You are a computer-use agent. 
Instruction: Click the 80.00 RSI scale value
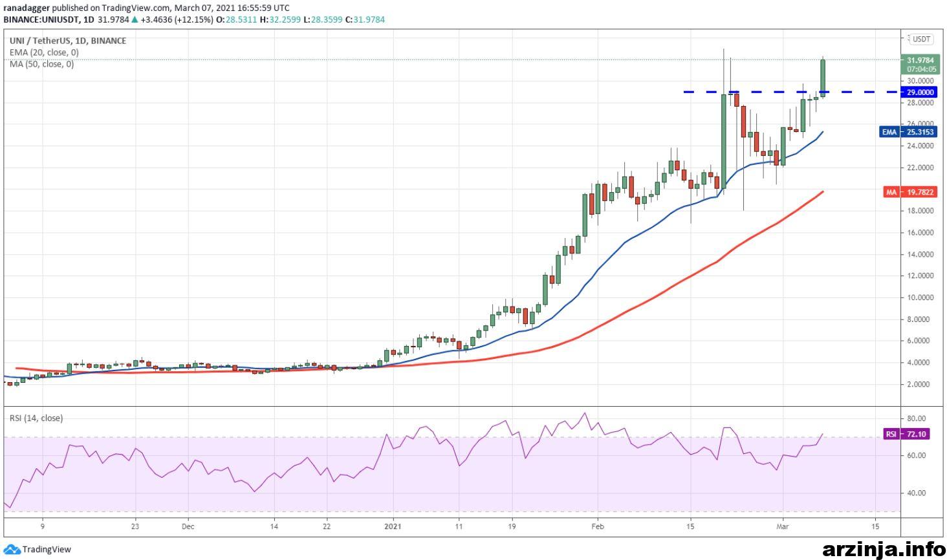(916, 418)
